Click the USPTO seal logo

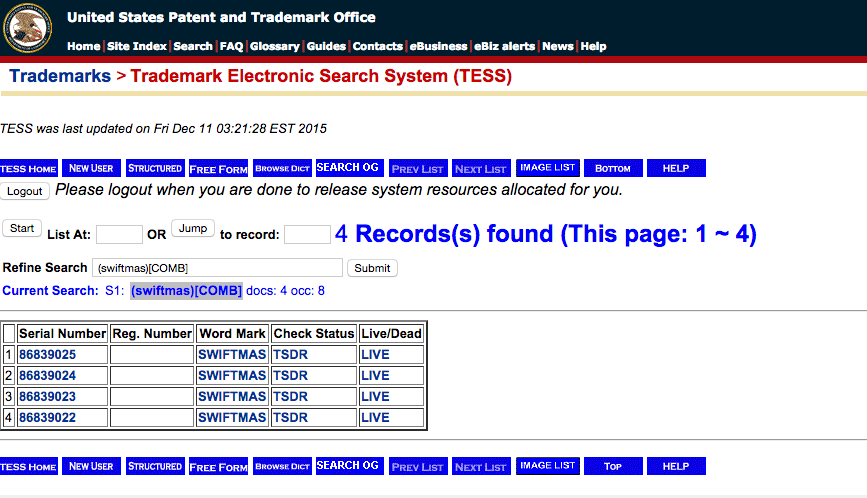28,28
